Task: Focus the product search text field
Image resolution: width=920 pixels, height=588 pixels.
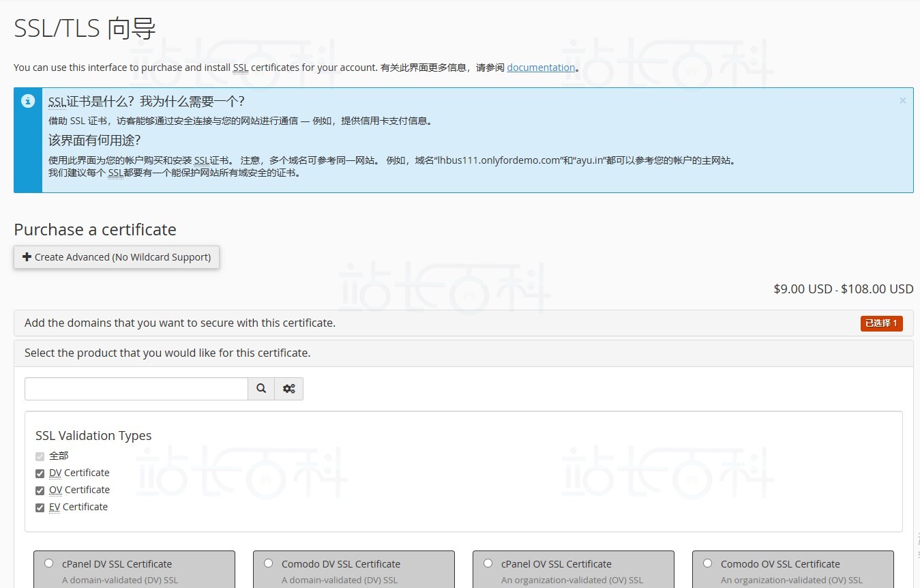Action: (x=136, y=389)
